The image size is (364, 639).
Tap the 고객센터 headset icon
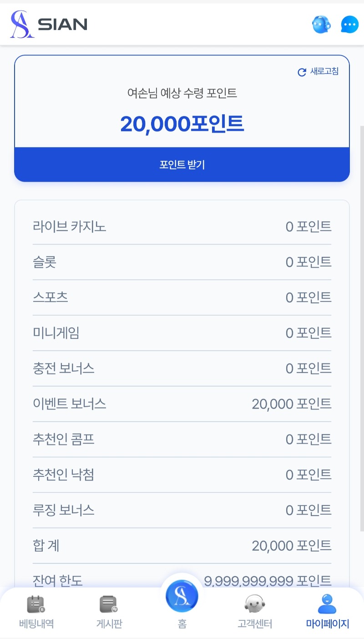255,604
